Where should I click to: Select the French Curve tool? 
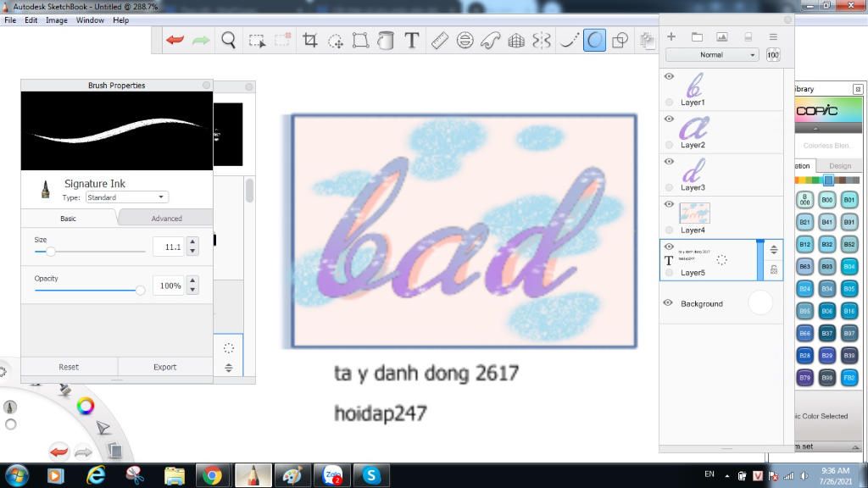click(x=491, y=41)
